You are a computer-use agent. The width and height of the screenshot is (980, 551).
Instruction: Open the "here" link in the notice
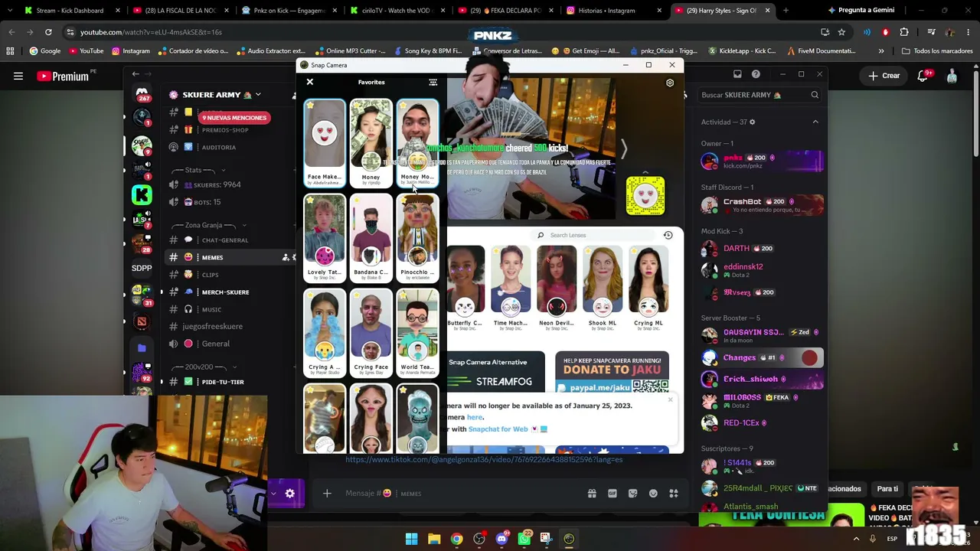click(x=475, y=417)
